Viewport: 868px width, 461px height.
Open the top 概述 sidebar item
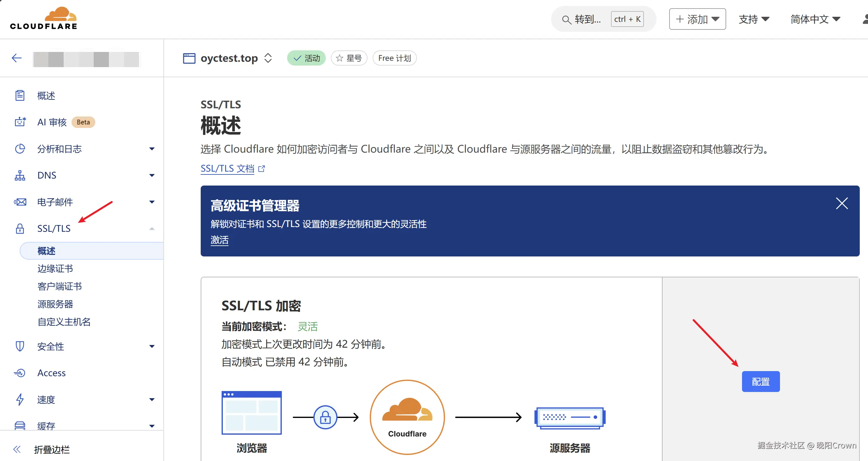point(46,96)
